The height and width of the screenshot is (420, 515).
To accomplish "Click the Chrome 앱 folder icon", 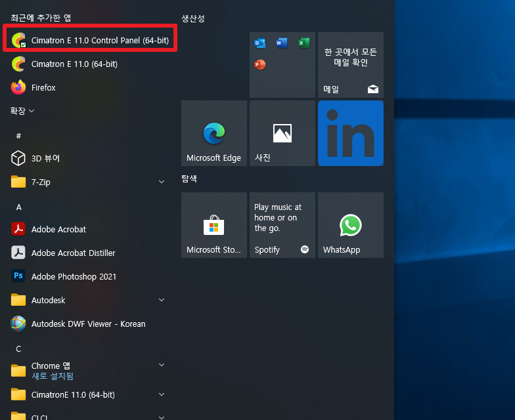I will [x=18, y=371].
